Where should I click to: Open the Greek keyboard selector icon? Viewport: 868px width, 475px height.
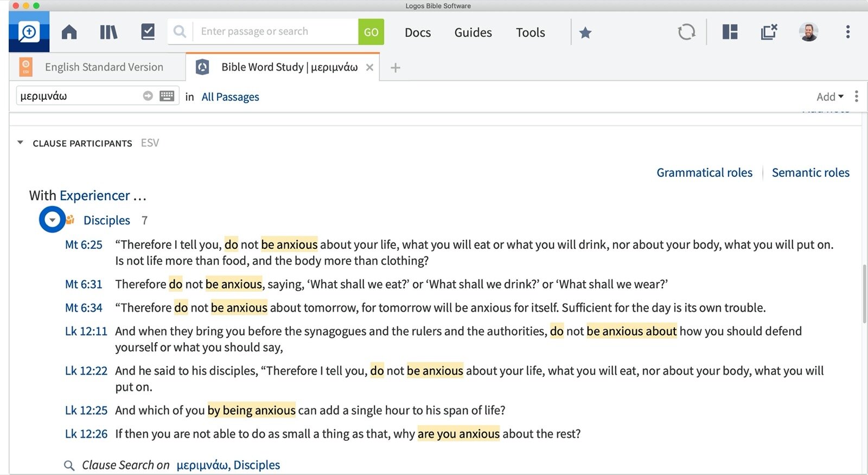(167, 96)
